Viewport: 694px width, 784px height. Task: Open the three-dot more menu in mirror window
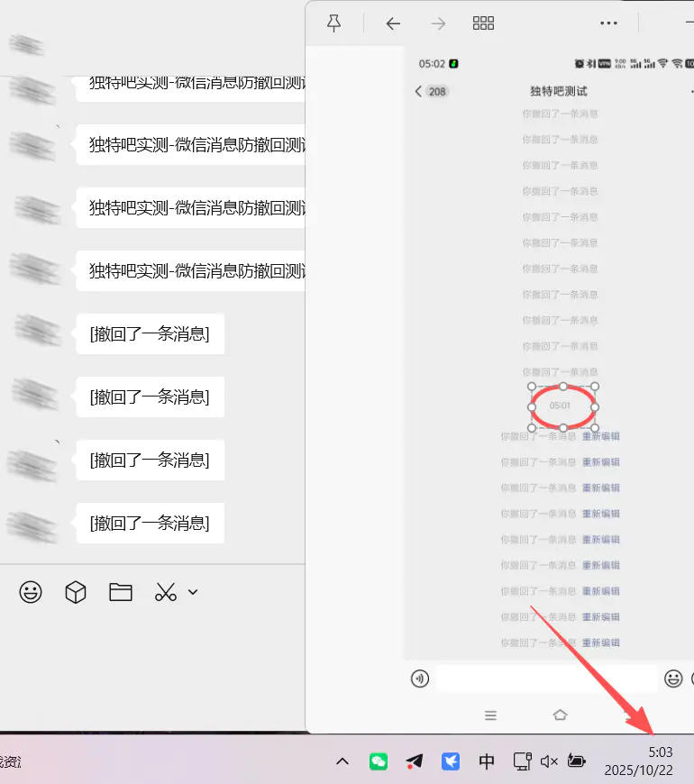[x=608, y=23]
